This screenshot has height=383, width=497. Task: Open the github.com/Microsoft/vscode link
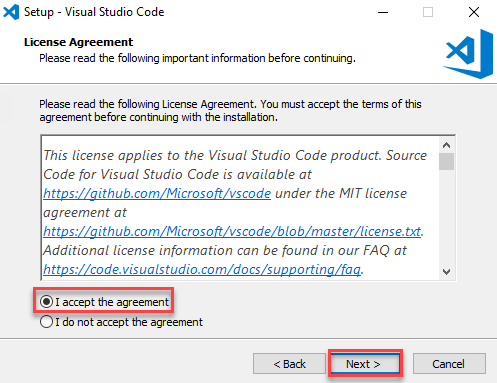click(x=157, y=193)
